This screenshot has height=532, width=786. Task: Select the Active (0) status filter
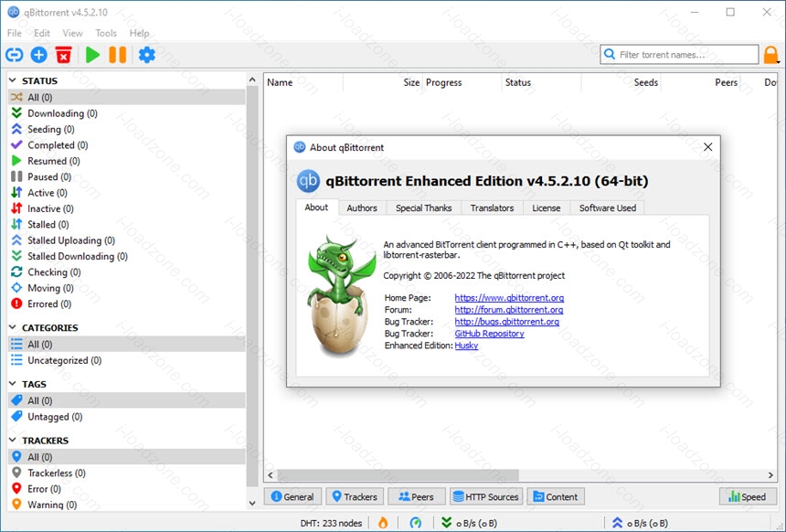tap(127, 193)
